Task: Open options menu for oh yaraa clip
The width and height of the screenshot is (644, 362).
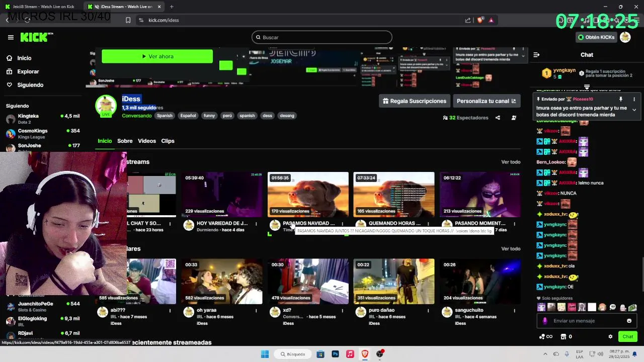Action: (256, 311)
